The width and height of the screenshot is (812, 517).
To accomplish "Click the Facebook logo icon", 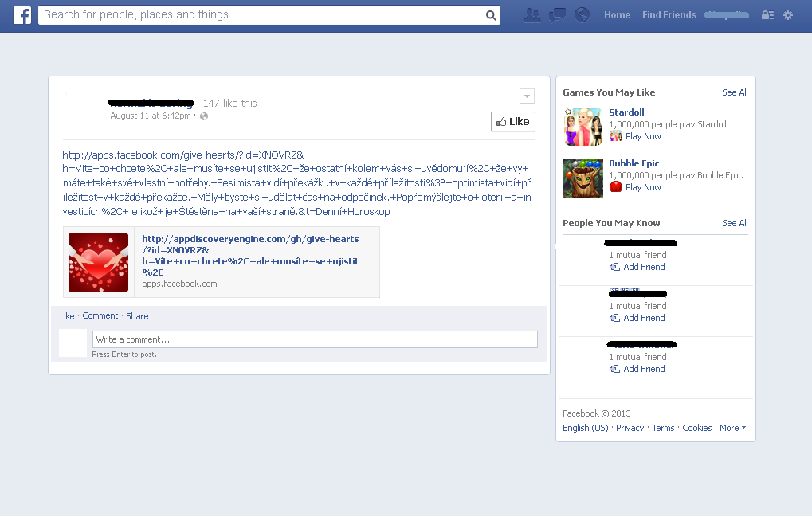I will tap(21, 14).
